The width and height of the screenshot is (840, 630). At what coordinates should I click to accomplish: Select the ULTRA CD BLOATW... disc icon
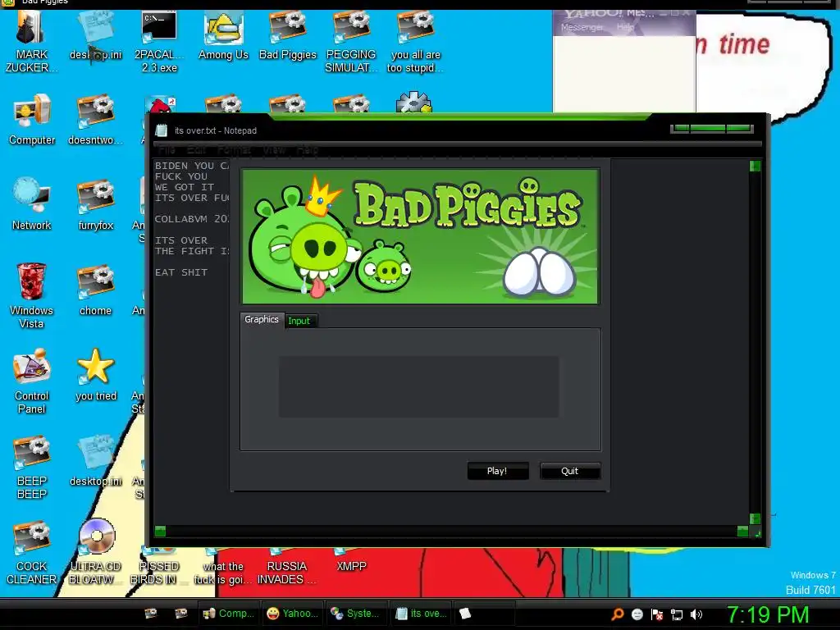click(95, 552)
